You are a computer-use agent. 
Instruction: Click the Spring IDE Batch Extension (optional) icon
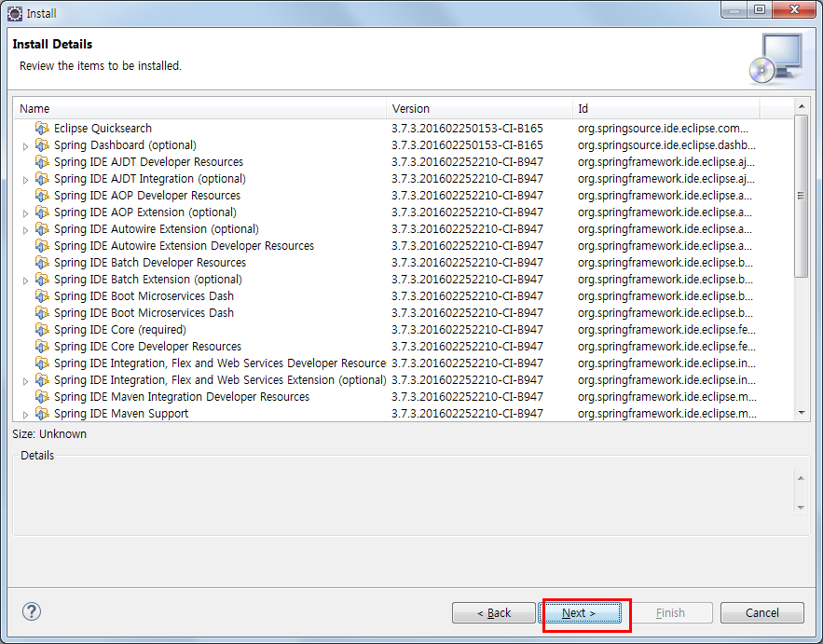pos(42,280)
